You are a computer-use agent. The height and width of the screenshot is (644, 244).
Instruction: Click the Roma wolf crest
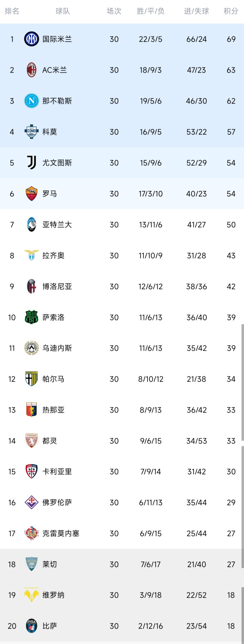click(x=32, y=194)
